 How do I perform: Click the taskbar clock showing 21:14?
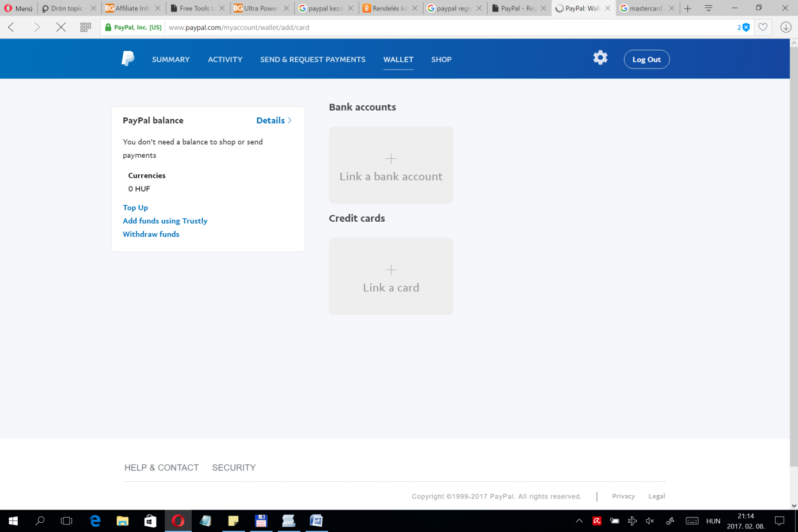[x=746, y=521]
